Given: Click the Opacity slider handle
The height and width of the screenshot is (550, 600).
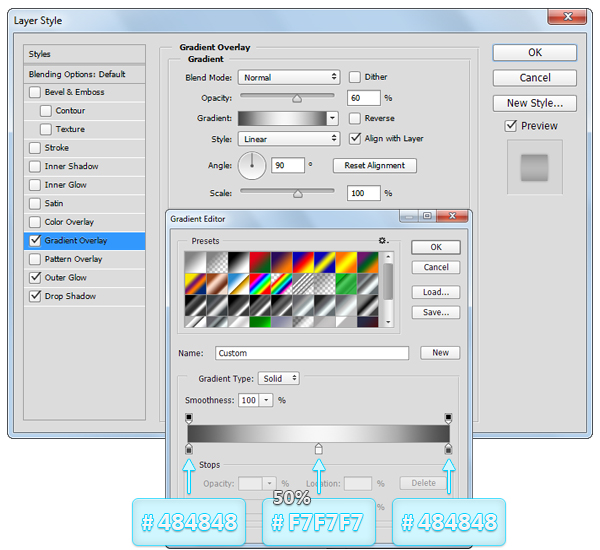Looking at the screenshot, I should coord(296,98).
